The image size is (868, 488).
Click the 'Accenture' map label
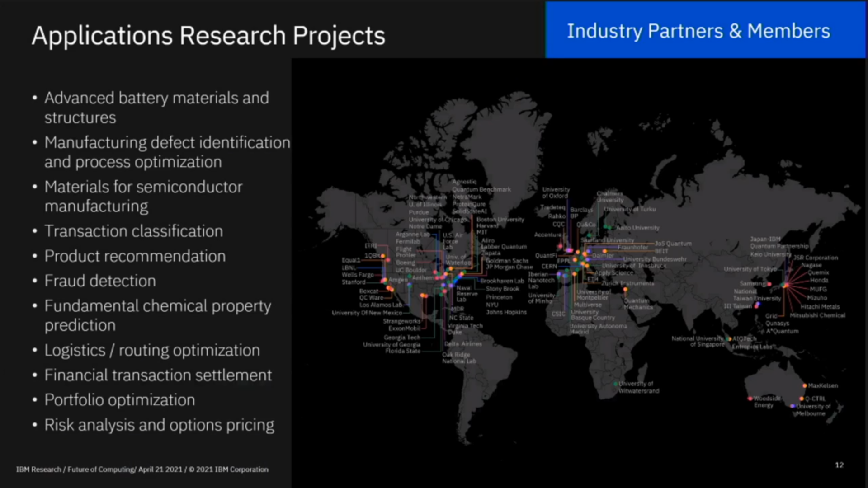[x=547, y=235]
